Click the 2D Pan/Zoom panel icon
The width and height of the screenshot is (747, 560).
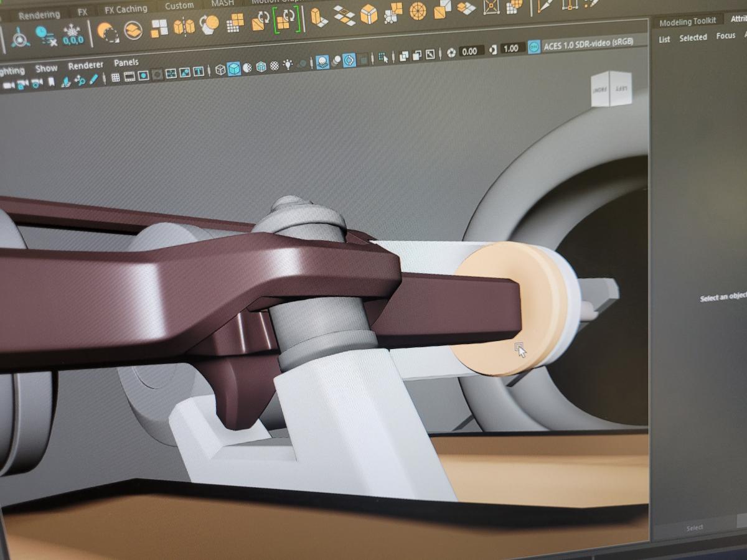coord(80,81)
